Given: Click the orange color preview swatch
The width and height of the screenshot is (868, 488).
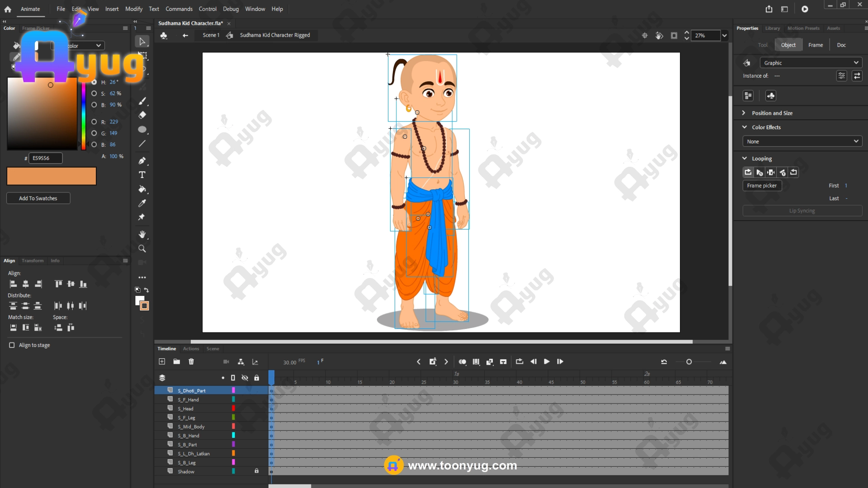Looking at the screenshot, I should [x=52, y=176].
